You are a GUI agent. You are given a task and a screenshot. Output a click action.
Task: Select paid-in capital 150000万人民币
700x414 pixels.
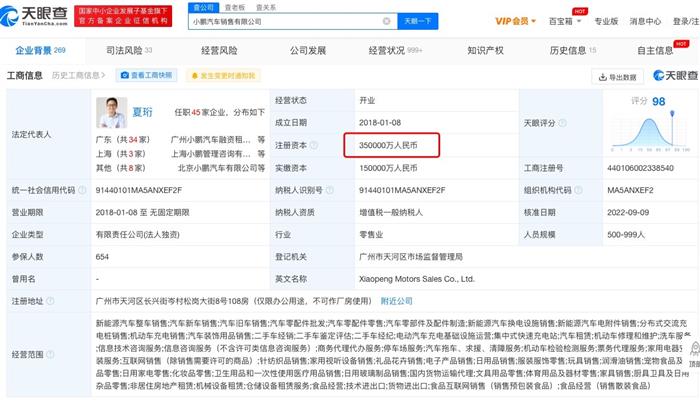388,168
